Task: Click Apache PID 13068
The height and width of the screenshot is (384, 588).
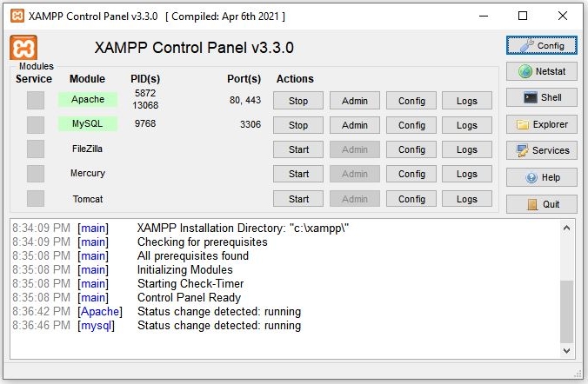Action: click(145, 105)
